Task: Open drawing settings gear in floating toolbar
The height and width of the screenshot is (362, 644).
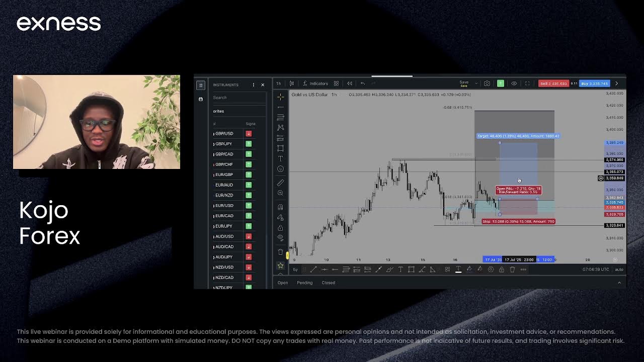Action: coord(491,270)
